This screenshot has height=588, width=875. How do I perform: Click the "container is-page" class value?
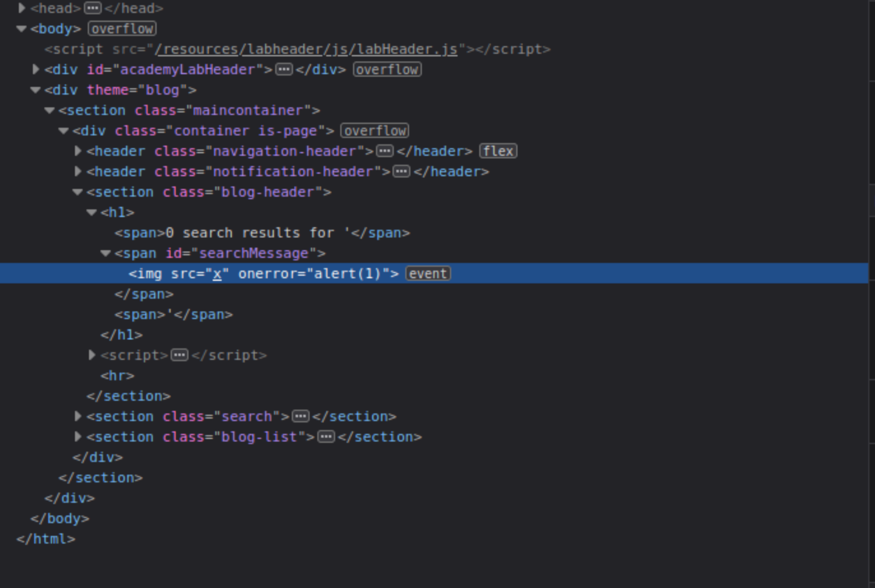(245, 131)
